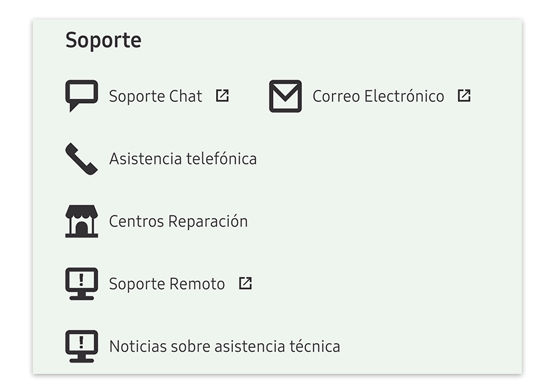The height and width of the screenshot is (392, 554).
Task: Click external link icon after Soporte Chat
Action: pos(222,96)
